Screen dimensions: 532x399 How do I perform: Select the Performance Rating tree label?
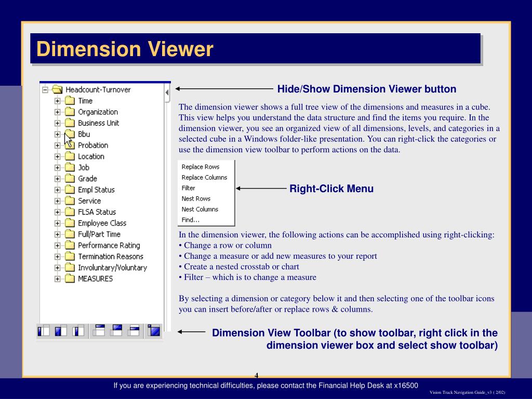(109, 245)
